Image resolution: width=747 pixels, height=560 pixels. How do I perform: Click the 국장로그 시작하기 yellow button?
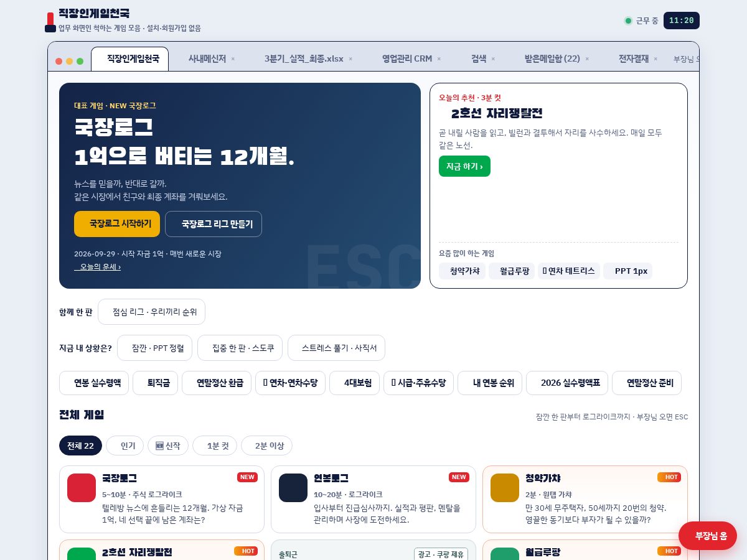tap(117, 224)
